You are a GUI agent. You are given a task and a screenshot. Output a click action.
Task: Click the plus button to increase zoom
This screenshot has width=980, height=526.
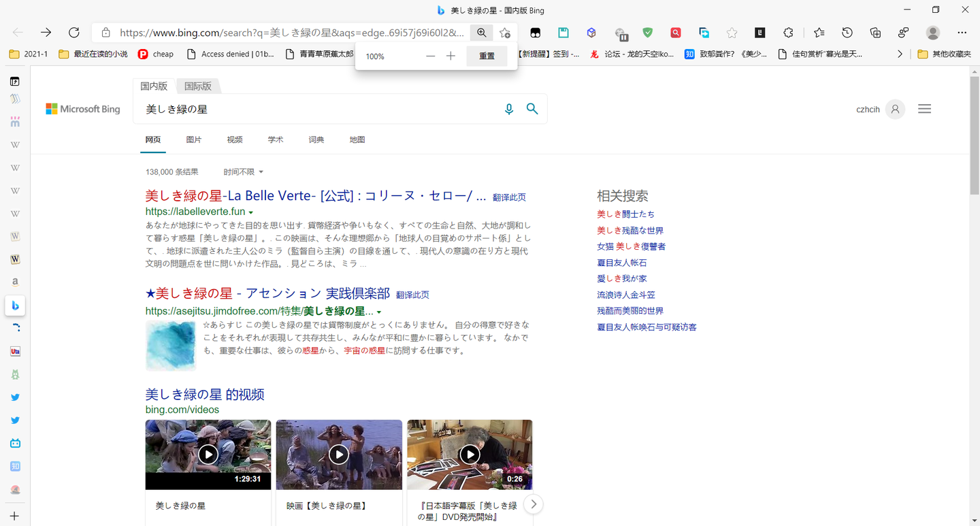coord(451,55)
